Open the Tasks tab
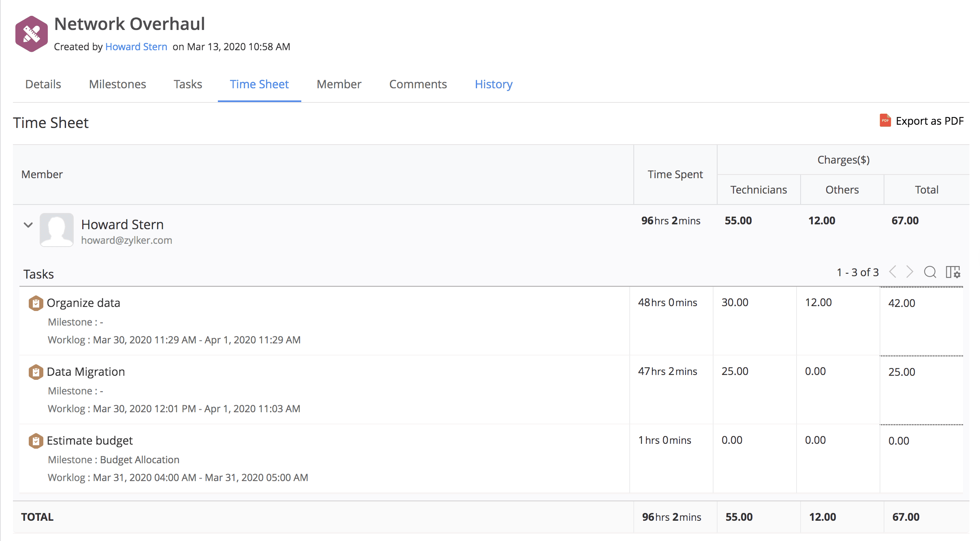This screenshot has width=980, height=541. 188,84
